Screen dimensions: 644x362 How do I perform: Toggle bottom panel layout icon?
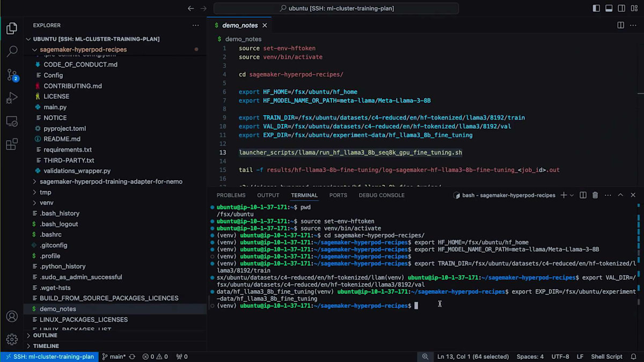point(609,8)
